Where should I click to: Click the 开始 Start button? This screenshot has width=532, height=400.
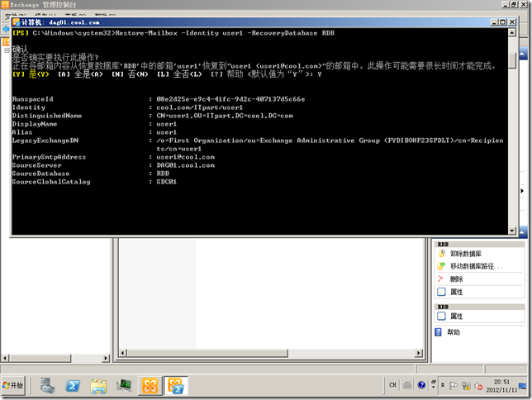pyautogui.click(x=13, y=386)
